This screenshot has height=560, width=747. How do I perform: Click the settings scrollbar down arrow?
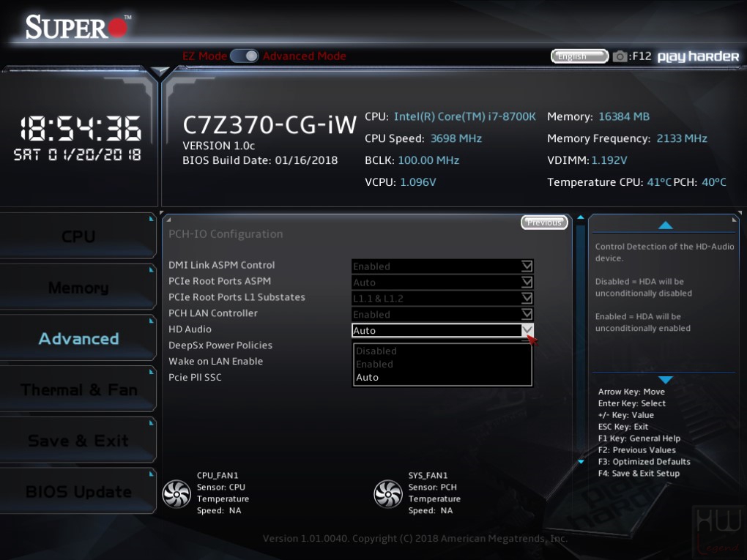pos(581,461)
